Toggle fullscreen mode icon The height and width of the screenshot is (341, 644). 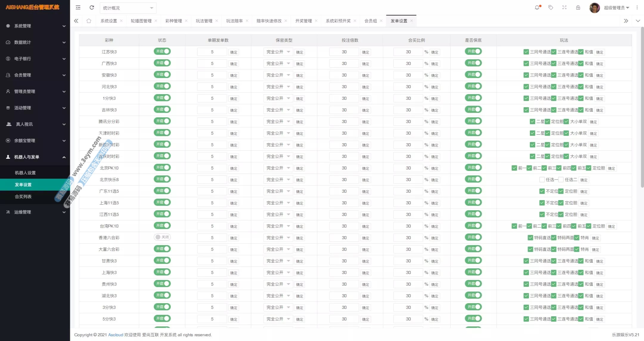[564, 7]
